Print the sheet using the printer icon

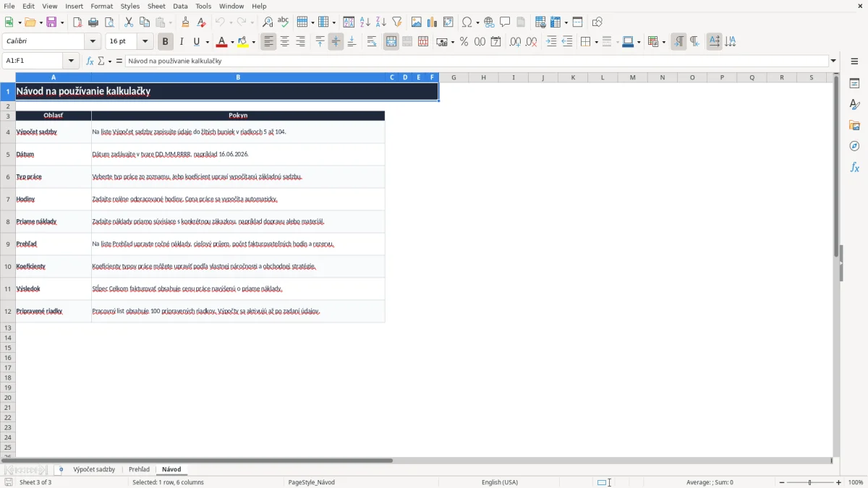(93, 22)
